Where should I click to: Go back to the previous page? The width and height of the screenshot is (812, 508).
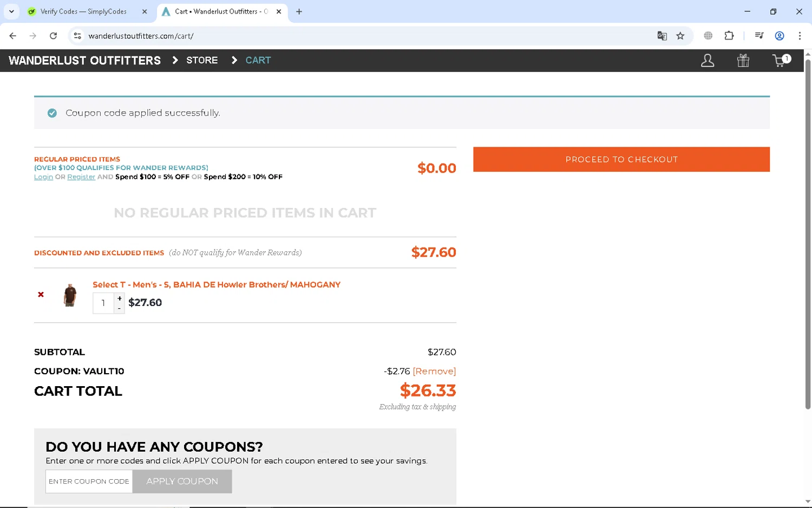click(13, 36)
